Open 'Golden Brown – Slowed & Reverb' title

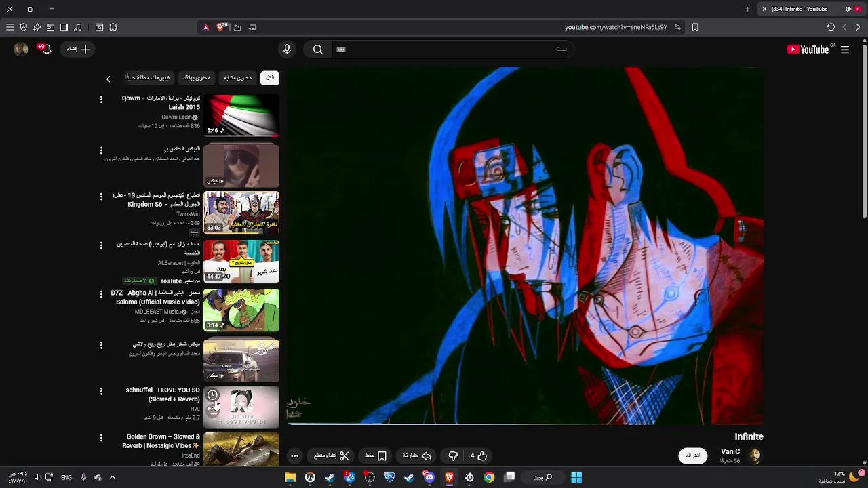point(161,441)
